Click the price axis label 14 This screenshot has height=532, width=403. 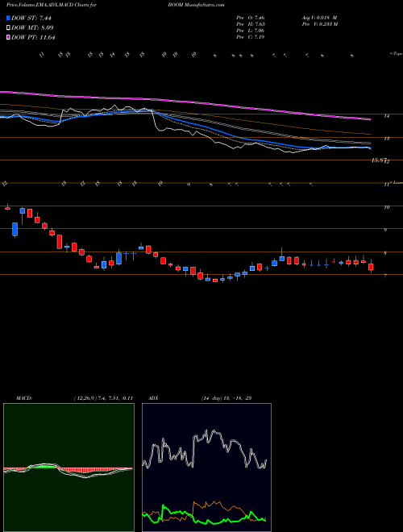click(x=386, y=116)
